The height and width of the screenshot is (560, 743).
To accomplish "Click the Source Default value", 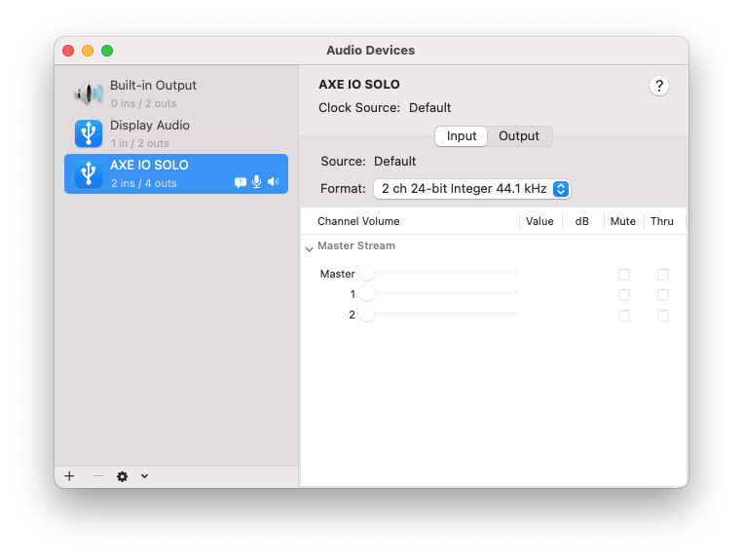I will pos(394,161).
